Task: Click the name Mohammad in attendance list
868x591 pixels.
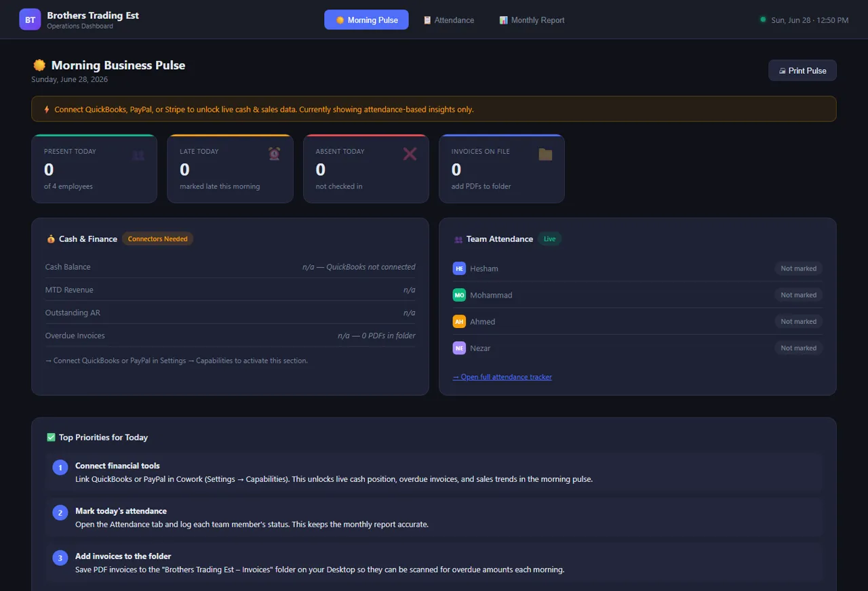Action: click(x=491, y=295)
